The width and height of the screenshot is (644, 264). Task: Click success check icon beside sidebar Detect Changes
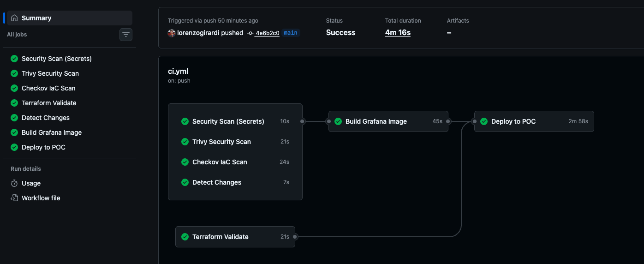point(14,118)
